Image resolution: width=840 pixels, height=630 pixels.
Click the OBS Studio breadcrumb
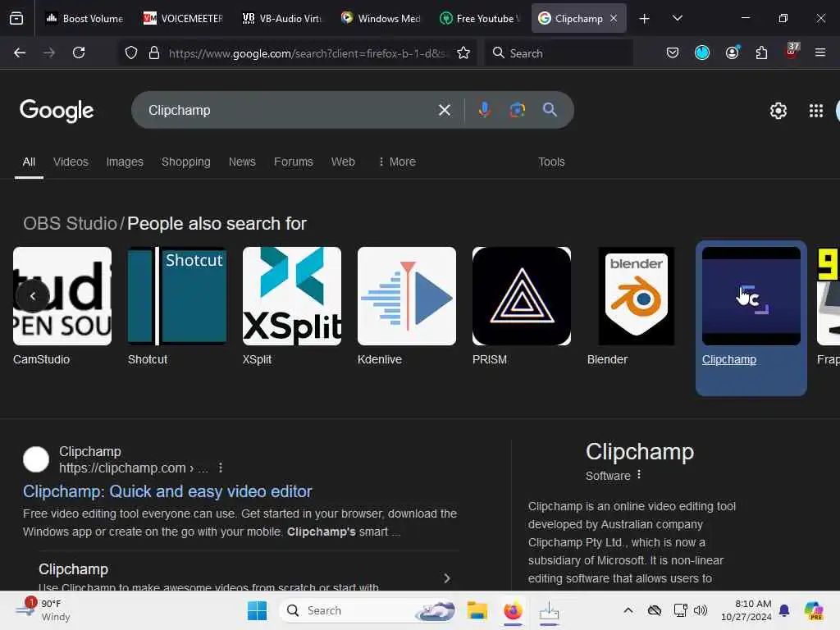tap(71, 223)
